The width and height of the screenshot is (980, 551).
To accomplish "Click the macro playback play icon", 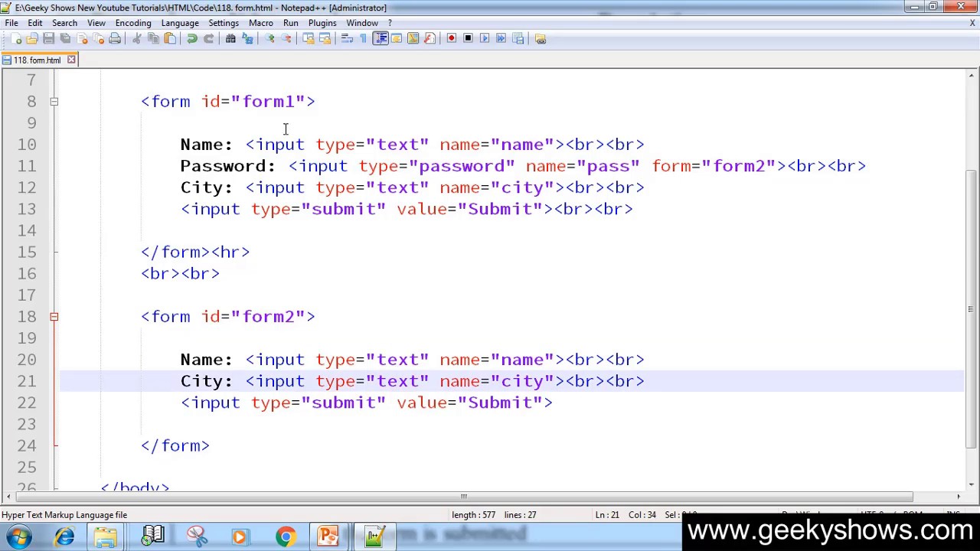I will click(x=485, y=38).
